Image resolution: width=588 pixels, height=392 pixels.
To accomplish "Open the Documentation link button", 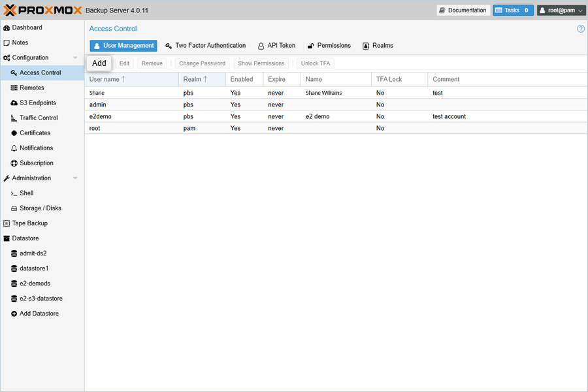I will tap(463, 10).
